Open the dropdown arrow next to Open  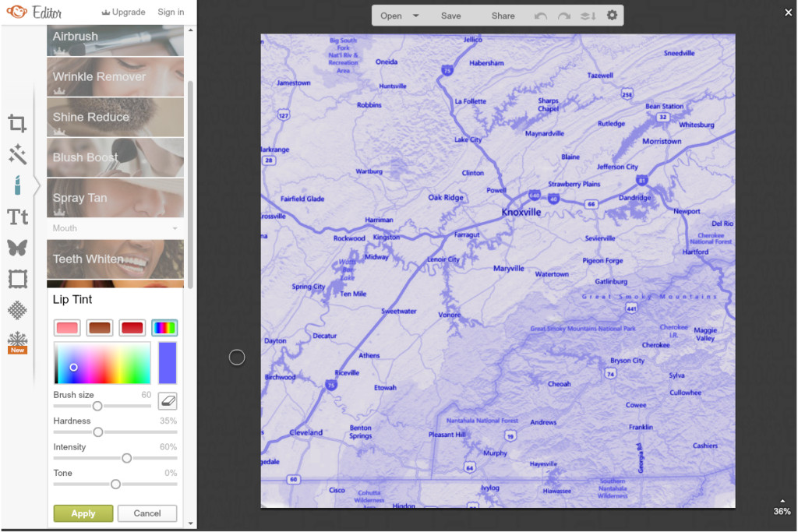tap(416, 16)
